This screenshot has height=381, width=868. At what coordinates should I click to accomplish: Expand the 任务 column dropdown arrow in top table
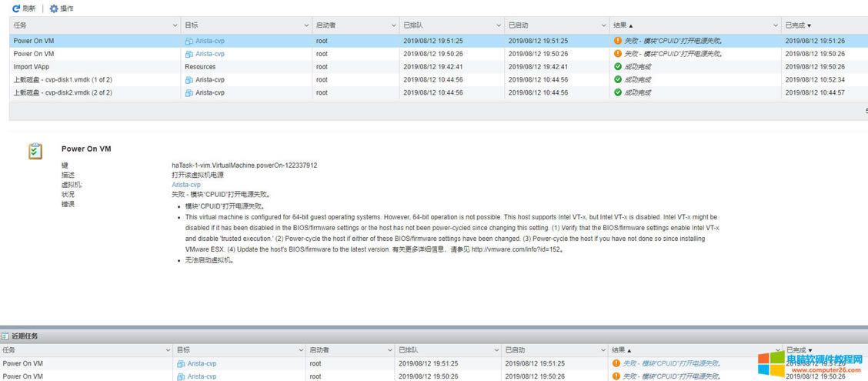[x=175, y=25]
